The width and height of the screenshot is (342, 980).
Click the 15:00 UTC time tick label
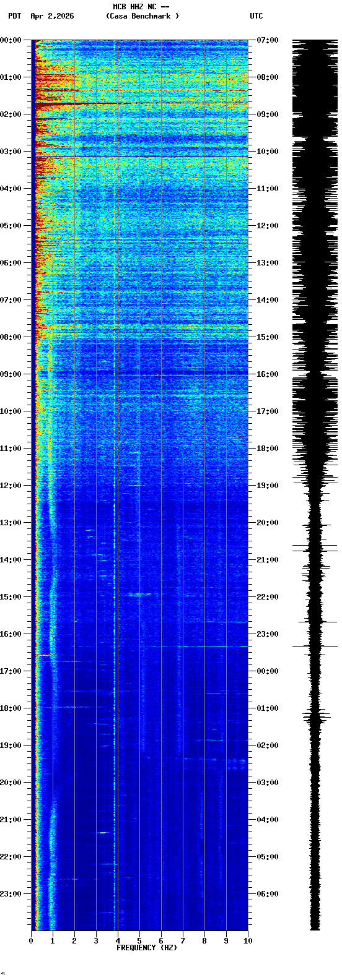(x=267, y=337)
